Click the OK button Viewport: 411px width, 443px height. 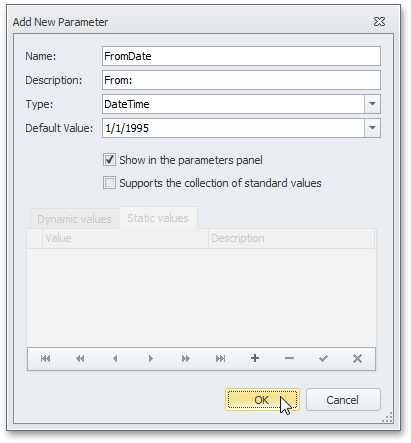[262, 400]
